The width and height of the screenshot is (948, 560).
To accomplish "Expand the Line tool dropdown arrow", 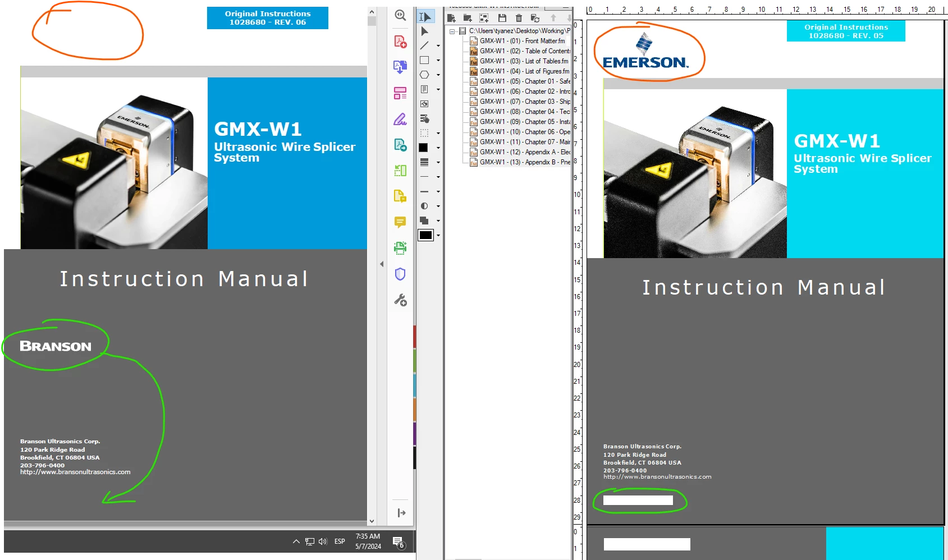I will click(438, 46).
